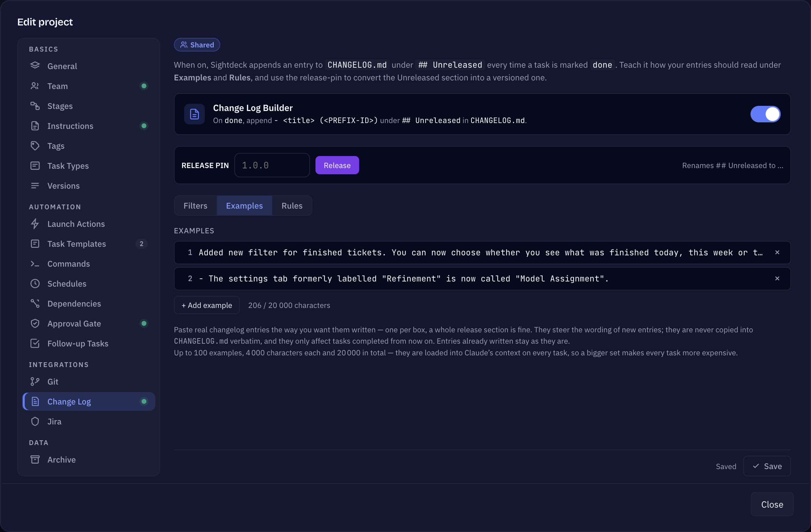Open Task Templates in the sidebar

[x=89, y=244]
